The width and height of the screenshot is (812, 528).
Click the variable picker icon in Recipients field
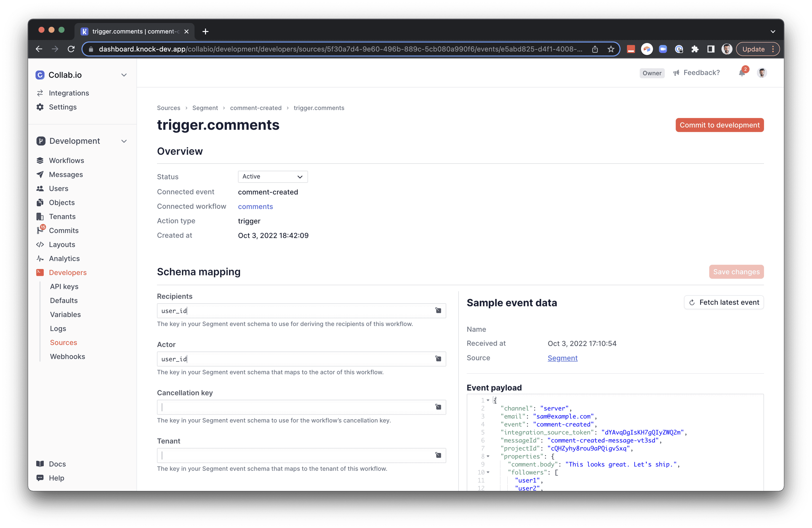point(438,310)
